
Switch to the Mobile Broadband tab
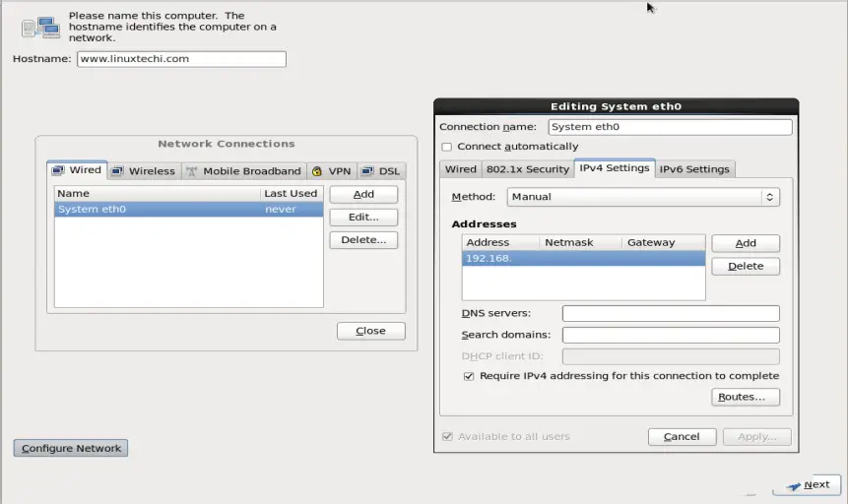(244, 171)
